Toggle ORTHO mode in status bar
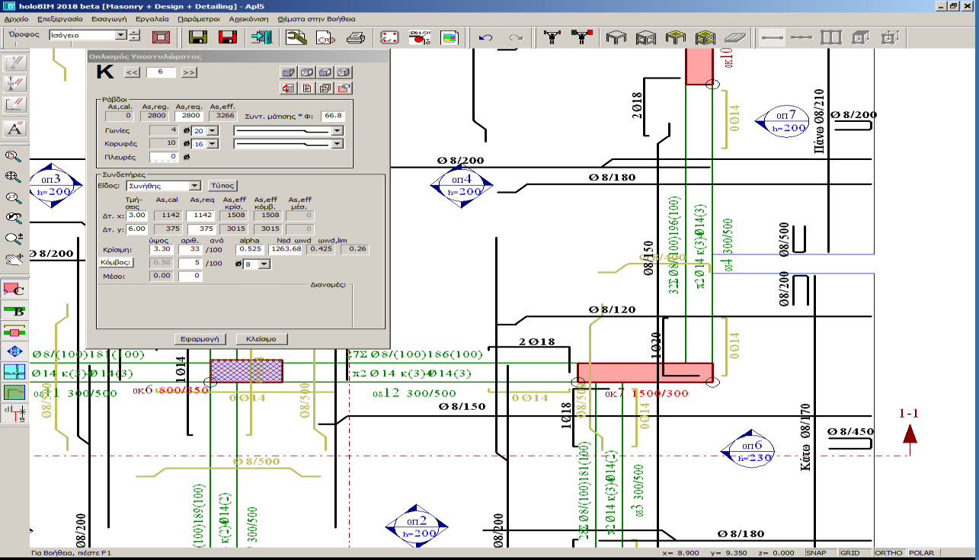 888,553
